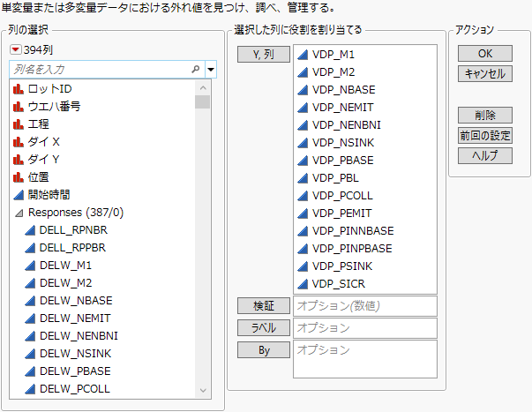Click the continuous icon next to DELW_NENBNI
Image resolution: width=532 pixels, height=412 pixels.
[30, 336]
